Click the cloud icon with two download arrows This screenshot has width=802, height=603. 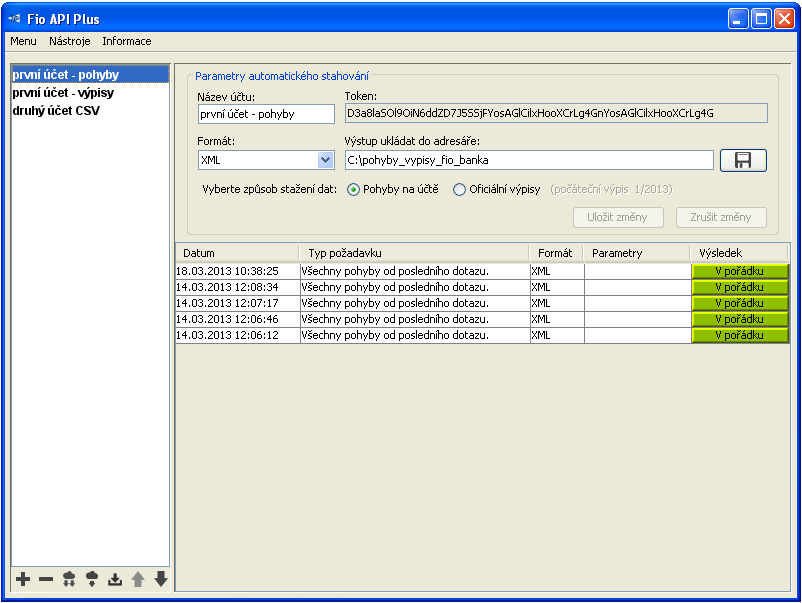point(69,579)
